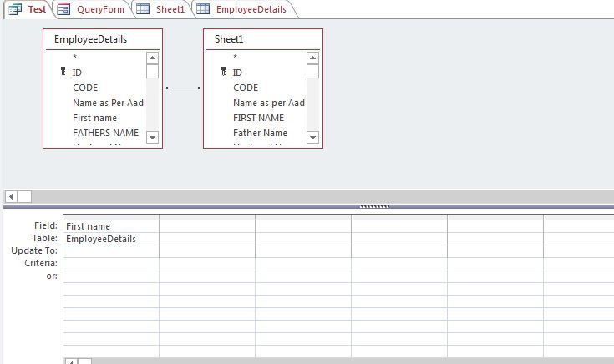Click scrollbar thumb in Sheet1 list
The height and width of the screenshot is (364, 614).
312,72
